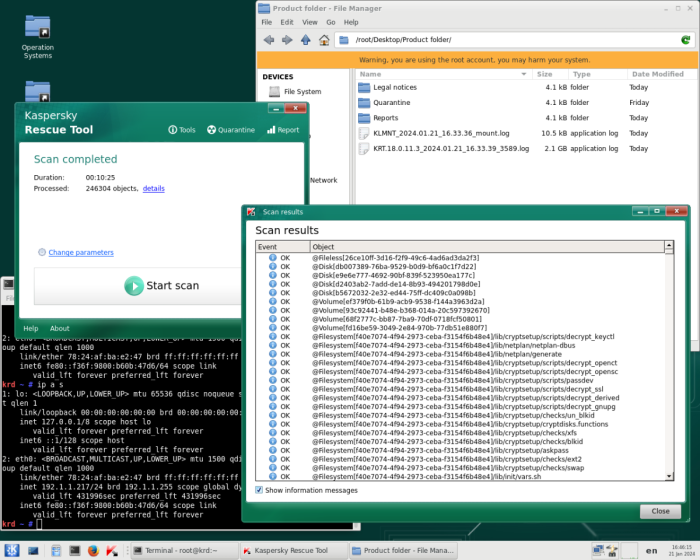This screenshot has width=700, height=560.
Task: Launch Firefox from the taskbar
Action: pyautogui.click(x=93, y=550)
